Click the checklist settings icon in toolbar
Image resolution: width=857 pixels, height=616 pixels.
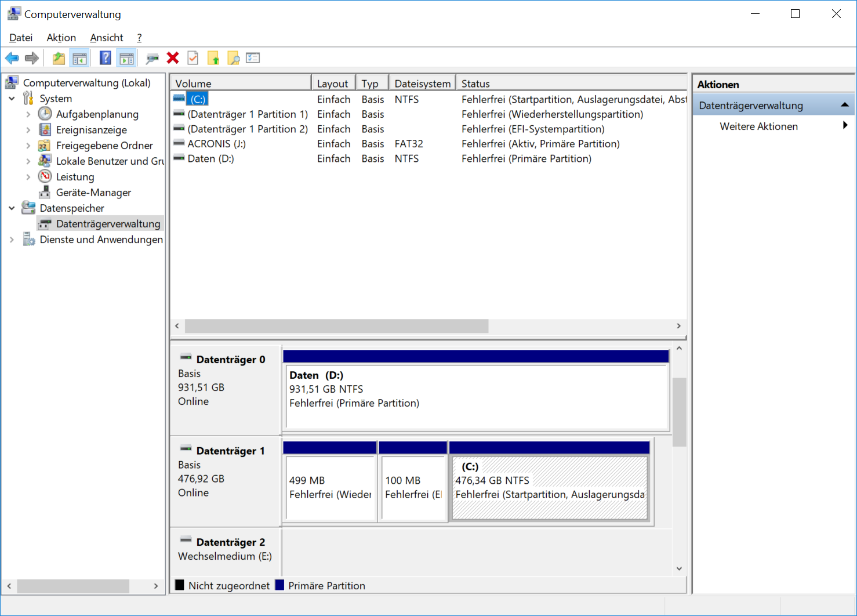[x=253, y=58]
